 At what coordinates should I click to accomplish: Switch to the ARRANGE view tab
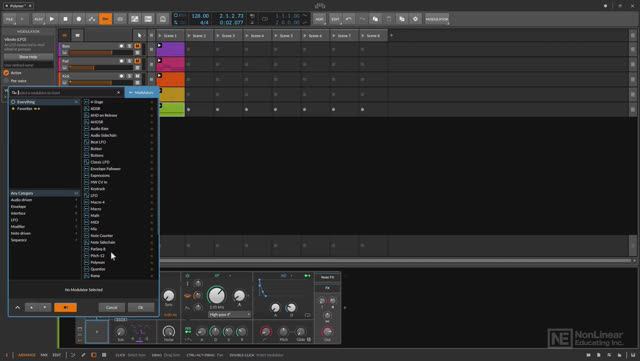[27, 355]
